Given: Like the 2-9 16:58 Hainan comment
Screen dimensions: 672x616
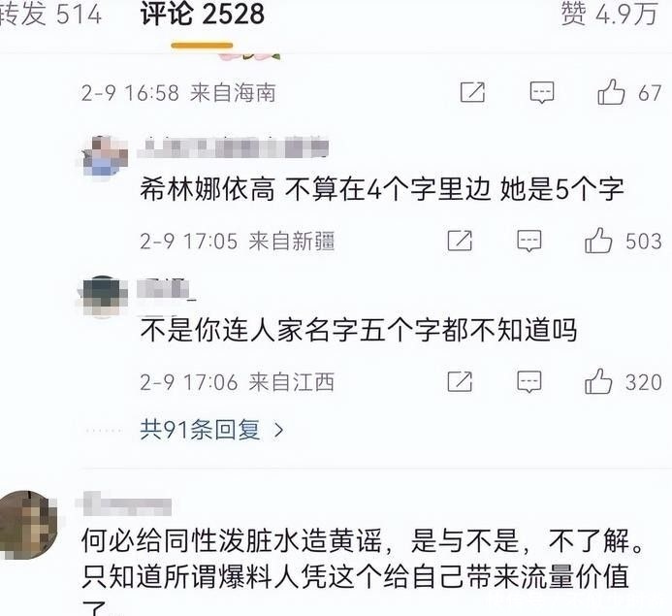Looking at the screenshot, I should [611, 92].
